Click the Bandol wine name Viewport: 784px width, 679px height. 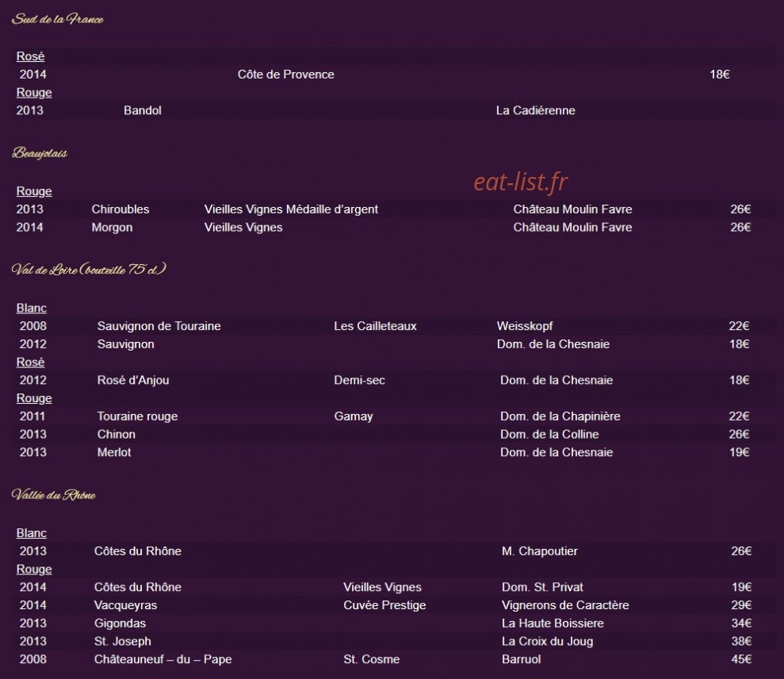coord(143,110)
